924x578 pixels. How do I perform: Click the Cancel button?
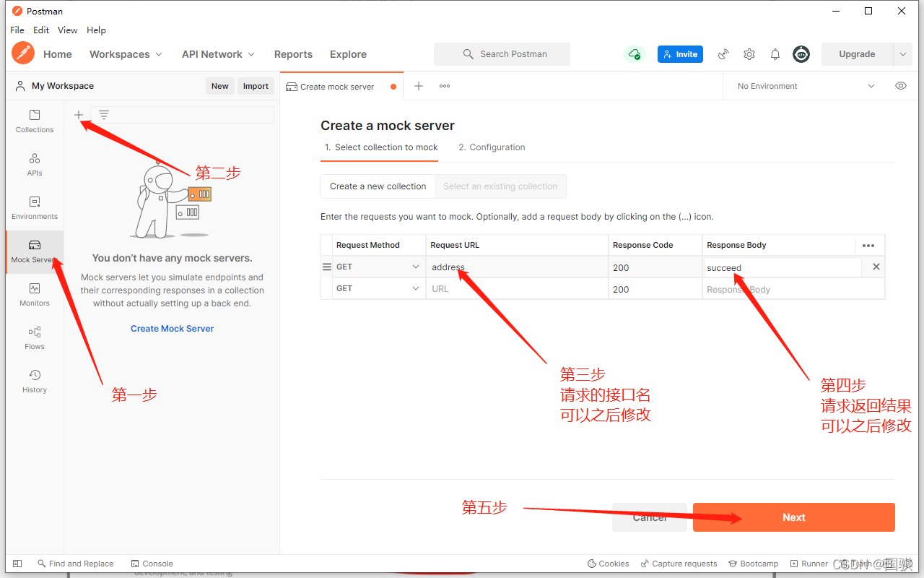pyautogui.click(x=650, y=517)
